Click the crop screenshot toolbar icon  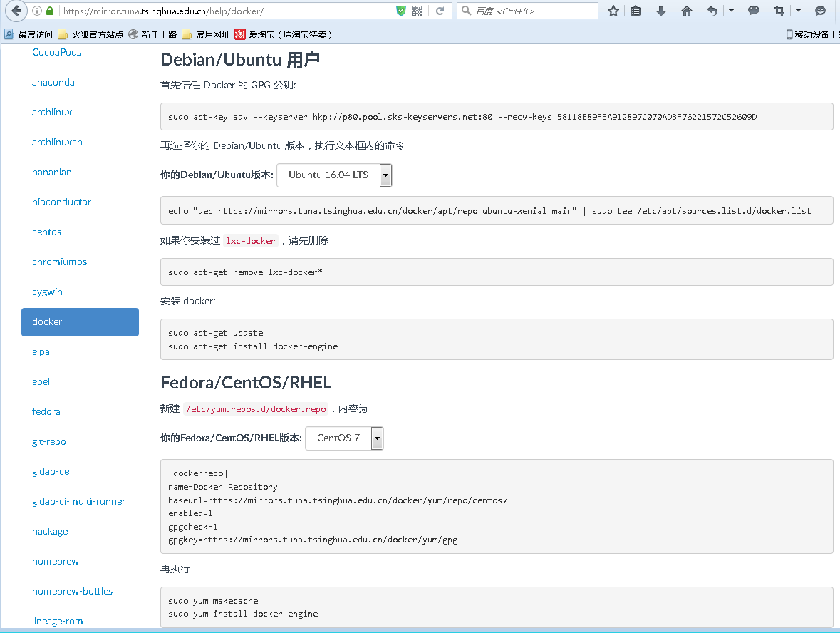779,11
